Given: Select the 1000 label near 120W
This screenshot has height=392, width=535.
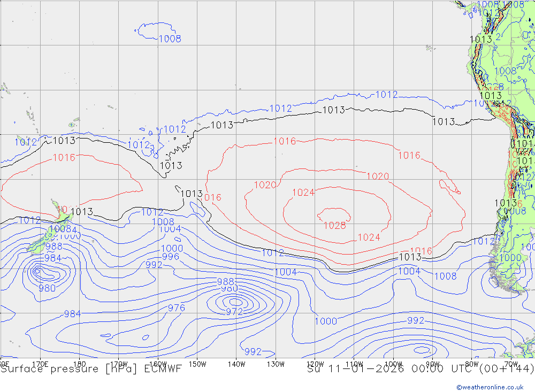Looking at the screenshot, I should (326, 321).
